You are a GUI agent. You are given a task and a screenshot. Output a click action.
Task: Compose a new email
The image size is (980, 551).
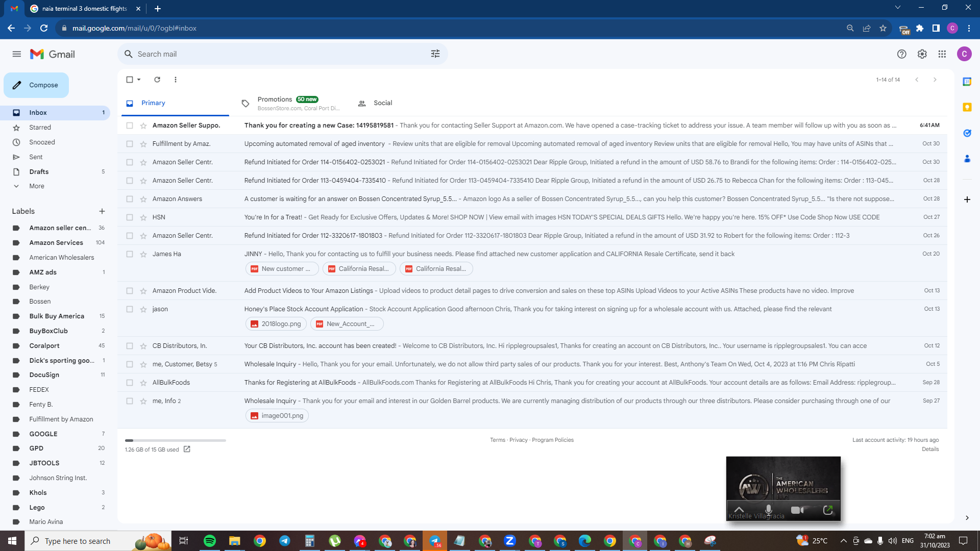click(x=36, y=85)
